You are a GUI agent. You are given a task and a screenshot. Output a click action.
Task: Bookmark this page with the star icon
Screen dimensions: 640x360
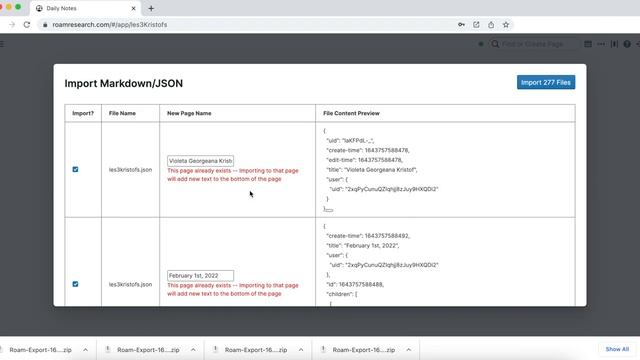tap(506, 24)
